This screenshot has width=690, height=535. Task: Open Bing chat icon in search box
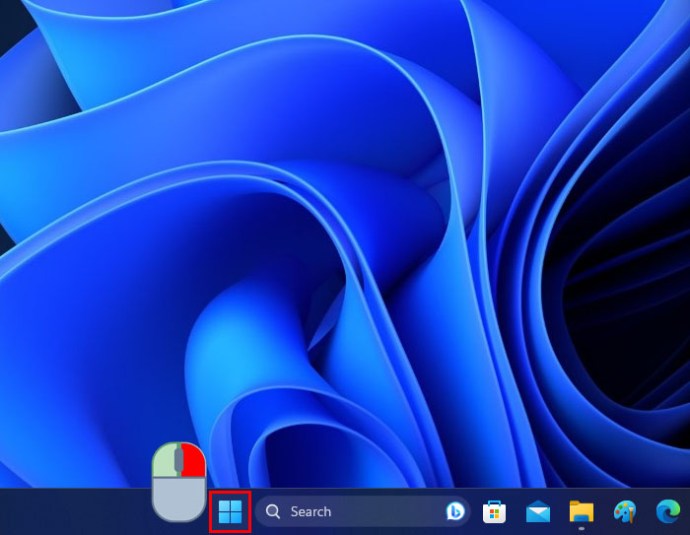(x=455, y=511)
